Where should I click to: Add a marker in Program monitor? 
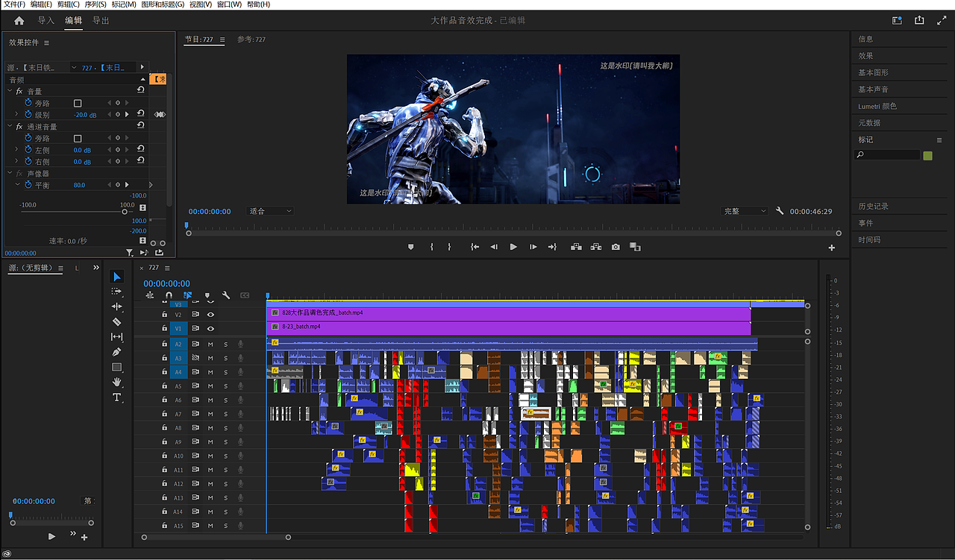pos(410,247)
